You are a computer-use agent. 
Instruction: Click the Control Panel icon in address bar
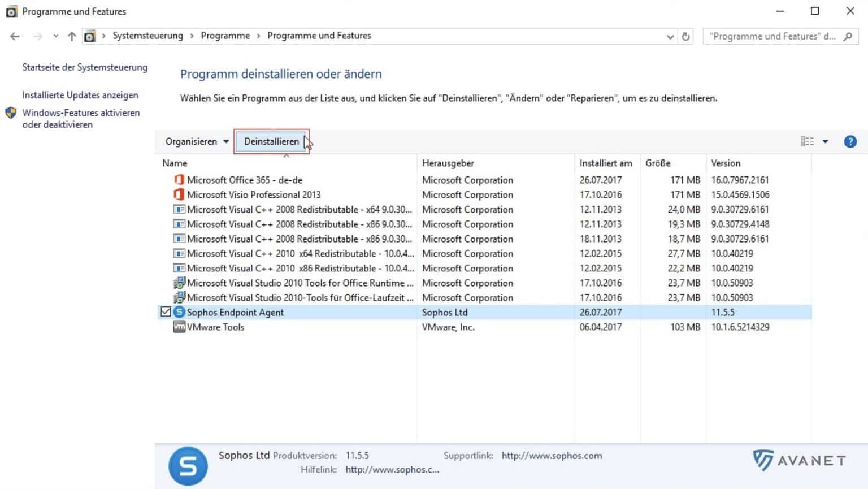[89, 36]
